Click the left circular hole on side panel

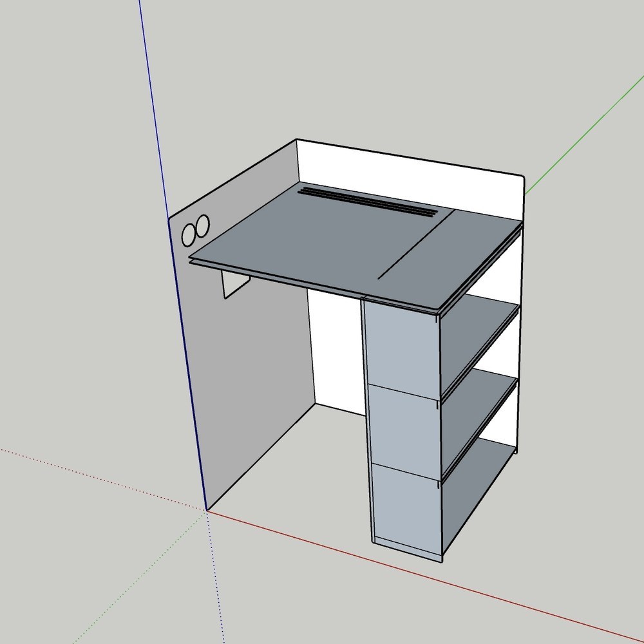[189, 235]
